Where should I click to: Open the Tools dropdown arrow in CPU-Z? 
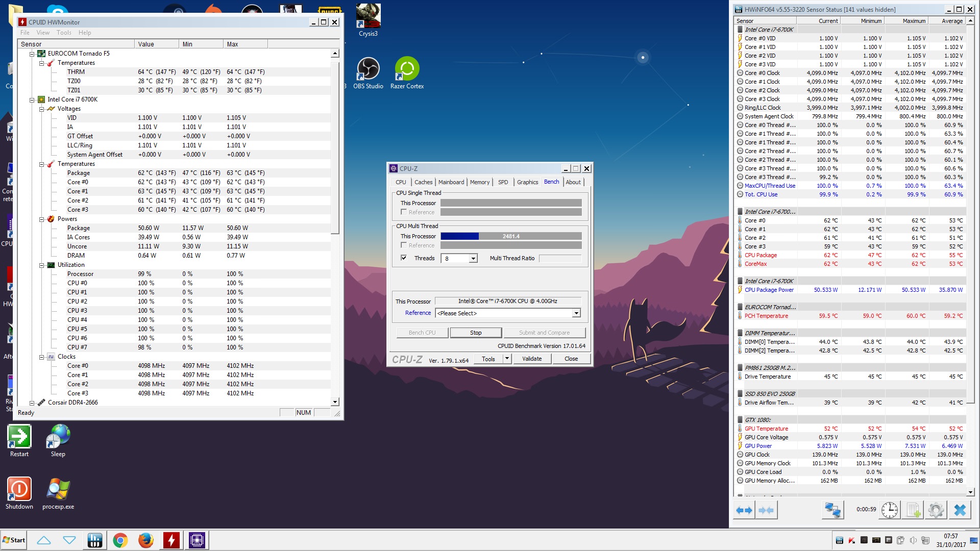click(x=507, y=359)
